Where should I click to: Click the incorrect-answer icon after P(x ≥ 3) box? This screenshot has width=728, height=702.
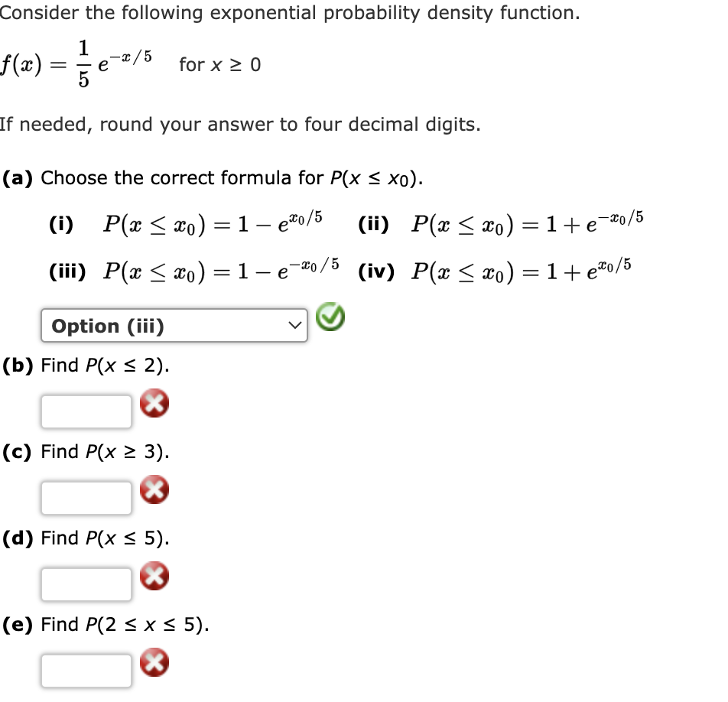pos(154,491)
